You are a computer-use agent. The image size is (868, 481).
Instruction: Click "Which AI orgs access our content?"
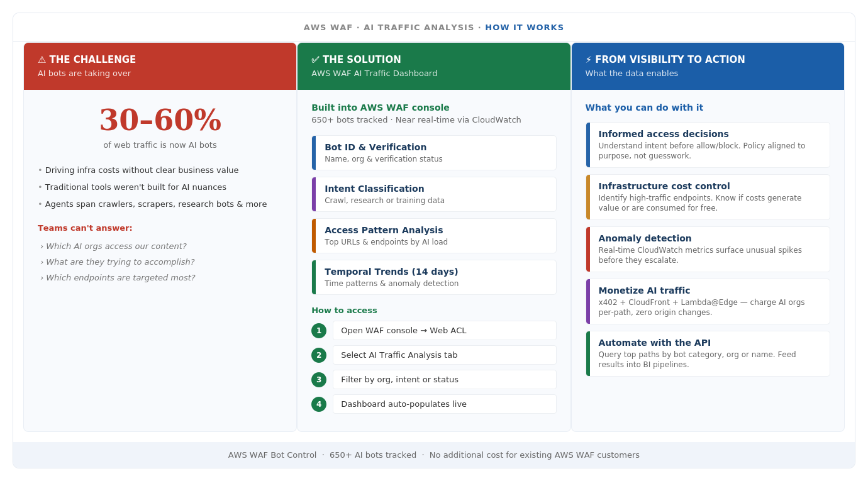113,246
